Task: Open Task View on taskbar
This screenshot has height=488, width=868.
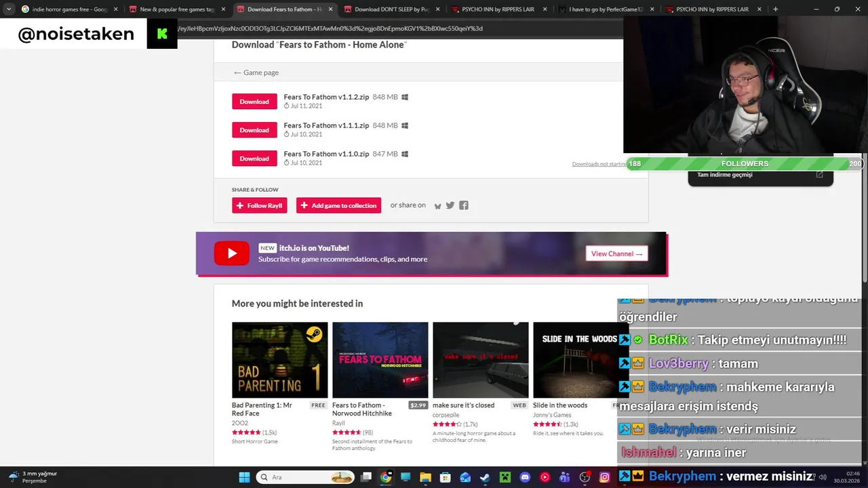Action: coord(366,477)
